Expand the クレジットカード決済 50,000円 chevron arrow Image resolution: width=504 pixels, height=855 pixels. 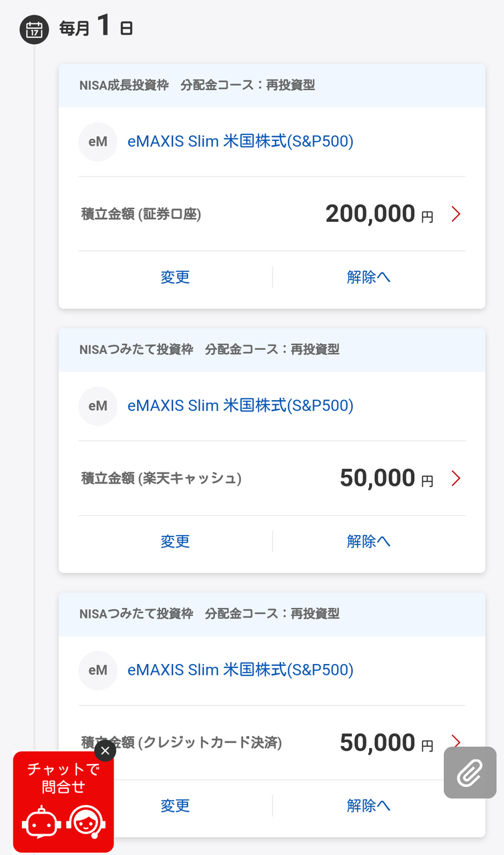[x=456, y=741]
